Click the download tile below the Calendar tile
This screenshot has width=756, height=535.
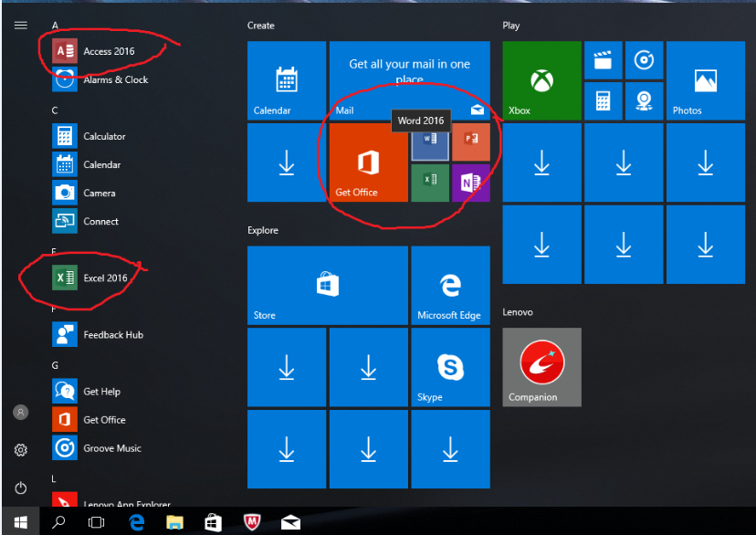[287, 163]
